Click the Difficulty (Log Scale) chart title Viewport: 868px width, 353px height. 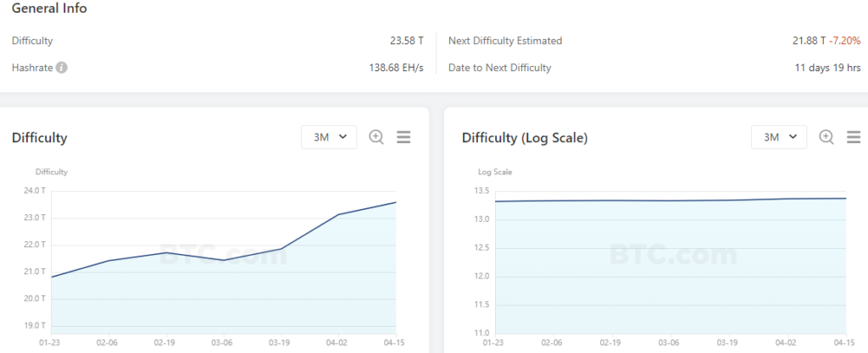pyautogui.click(x=525, y=138)
